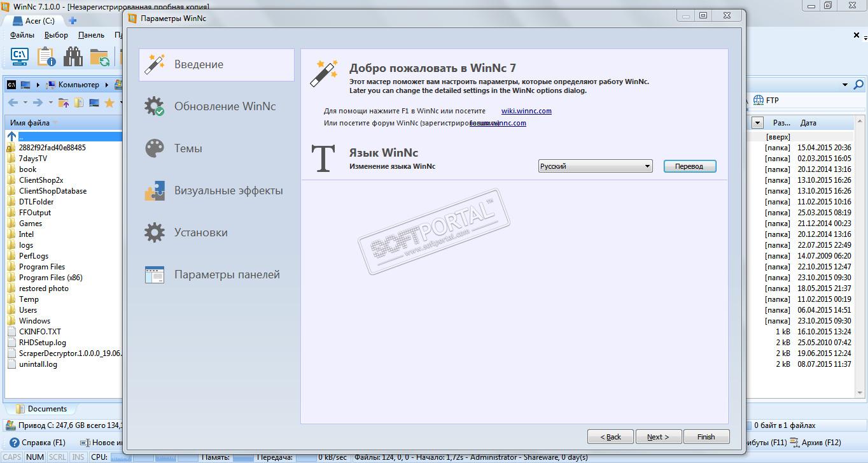Open the Введение wizard page
The image size is (868, 463).
coord(216,64)
